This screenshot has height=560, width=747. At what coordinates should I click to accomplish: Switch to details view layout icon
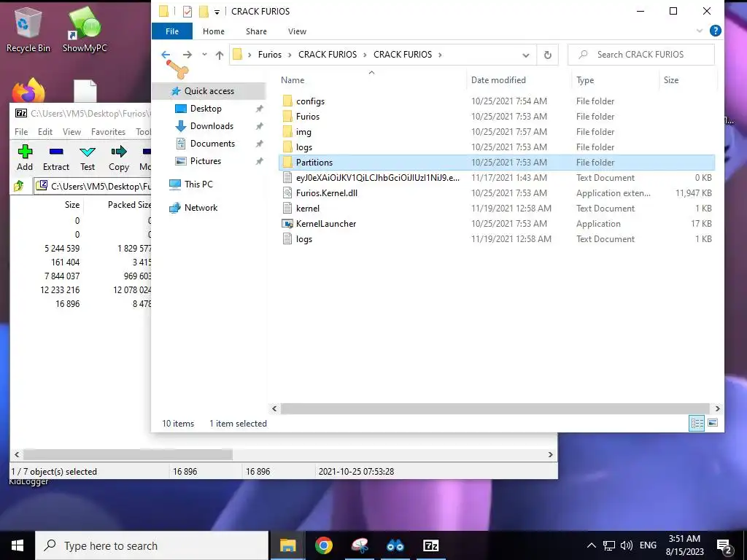click(697, 423)
